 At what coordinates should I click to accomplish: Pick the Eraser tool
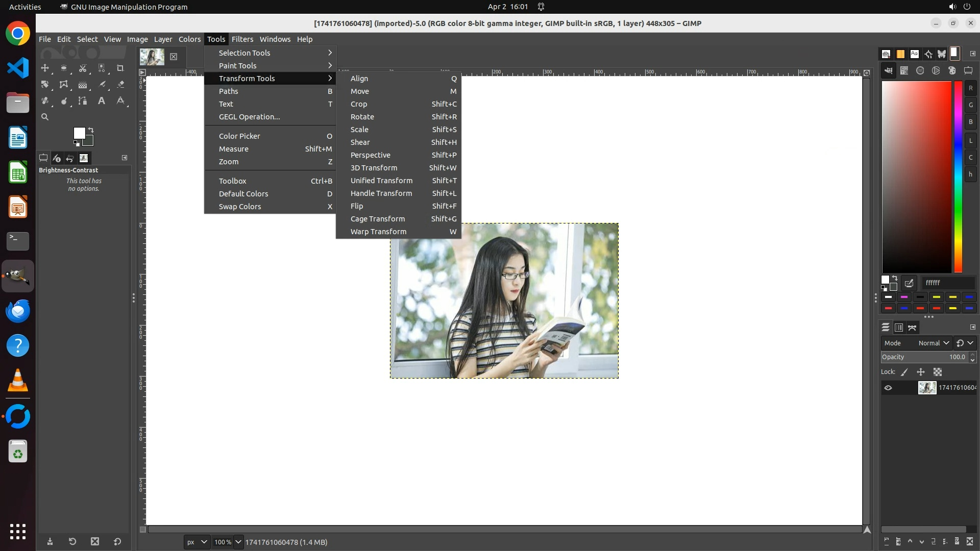[120, 85]
